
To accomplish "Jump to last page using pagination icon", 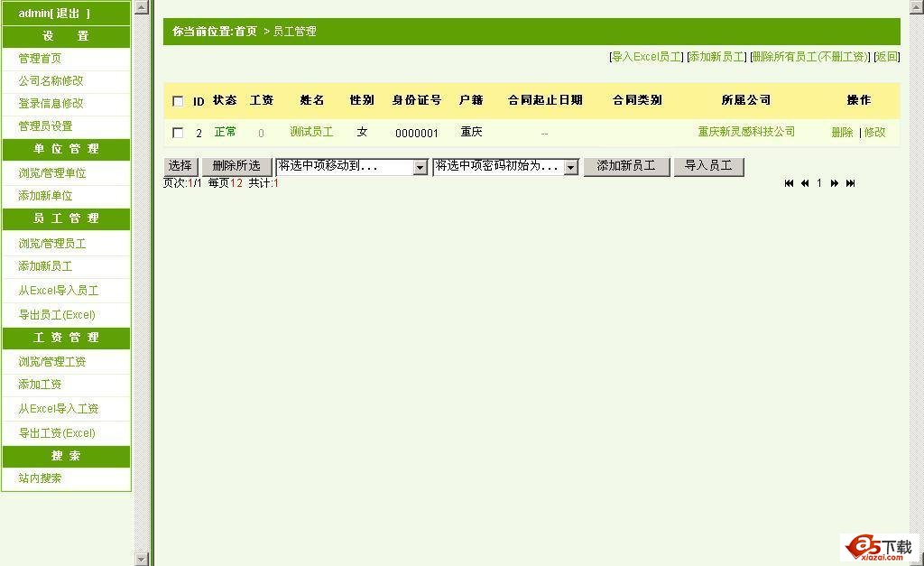I will pos(849,183).
